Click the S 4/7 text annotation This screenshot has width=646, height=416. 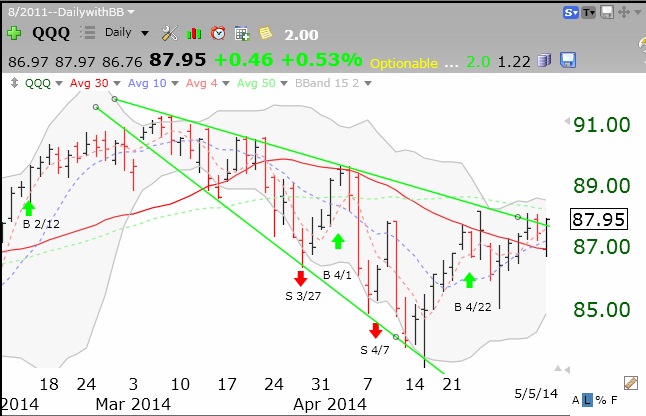[374, 350]
